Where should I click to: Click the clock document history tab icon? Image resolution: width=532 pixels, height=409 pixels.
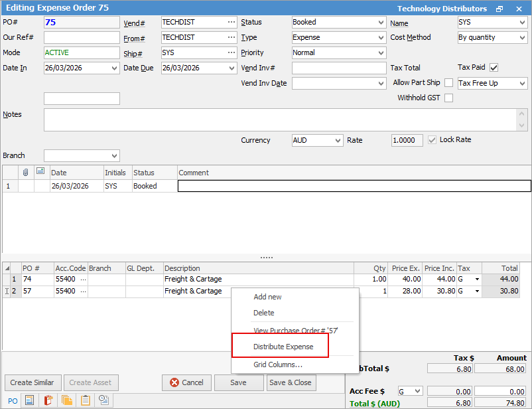point(104,400)
